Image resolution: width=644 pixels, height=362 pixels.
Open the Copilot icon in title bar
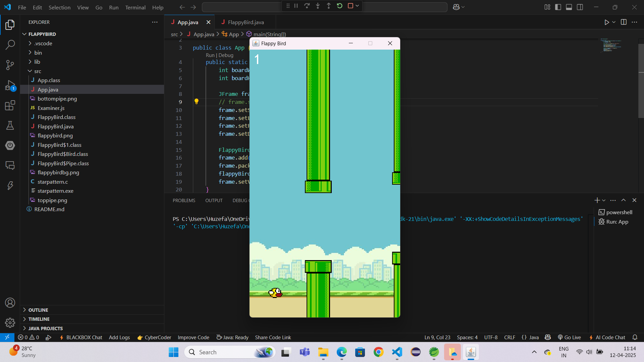[x=456, y=7]
